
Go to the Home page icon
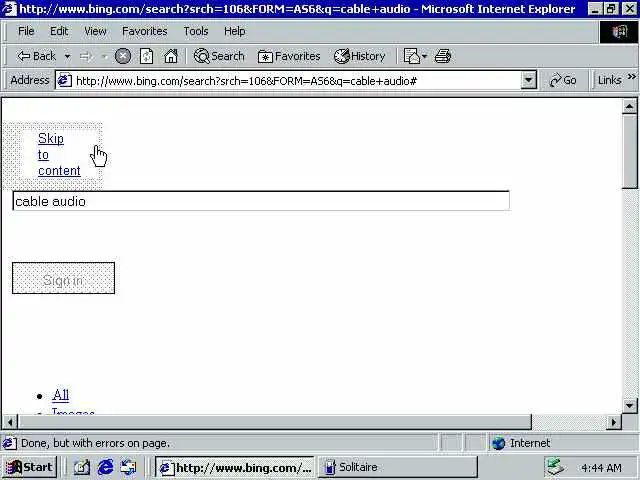171,56
